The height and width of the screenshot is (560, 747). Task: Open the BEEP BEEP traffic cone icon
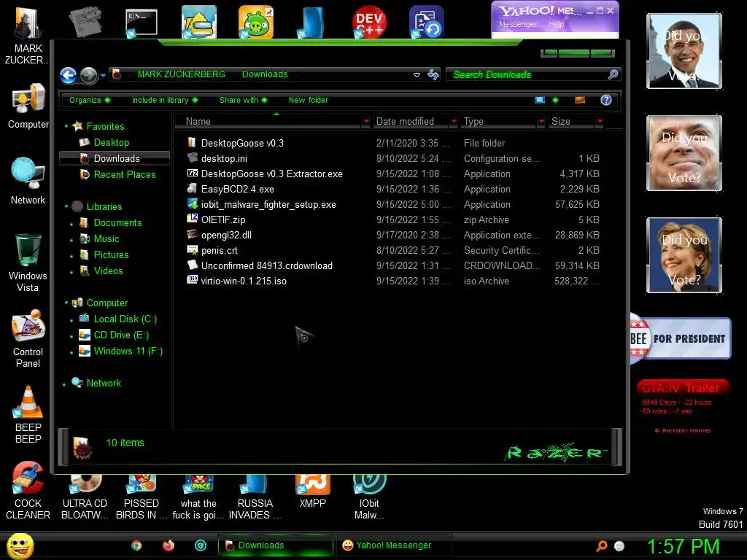pyautogui.click(x=28, y=413)
